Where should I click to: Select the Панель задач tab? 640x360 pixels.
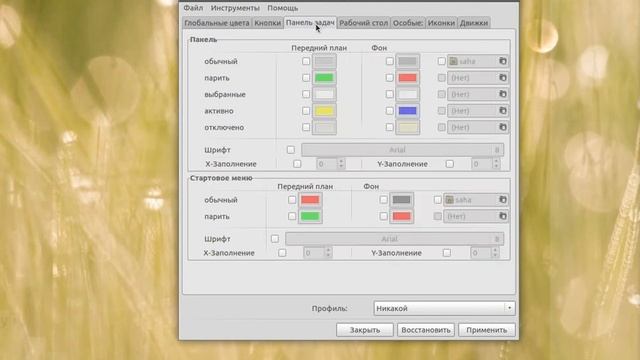coord(310,22)
